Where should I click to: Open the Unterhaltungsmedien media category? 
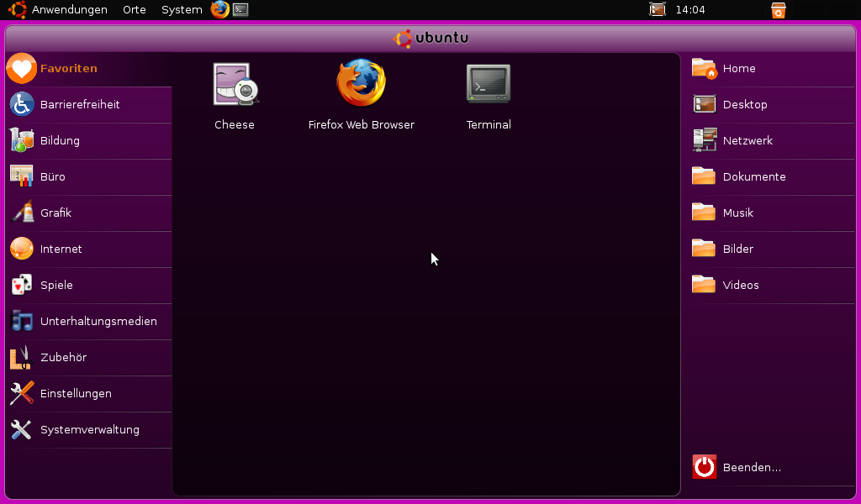pos(89,322)
